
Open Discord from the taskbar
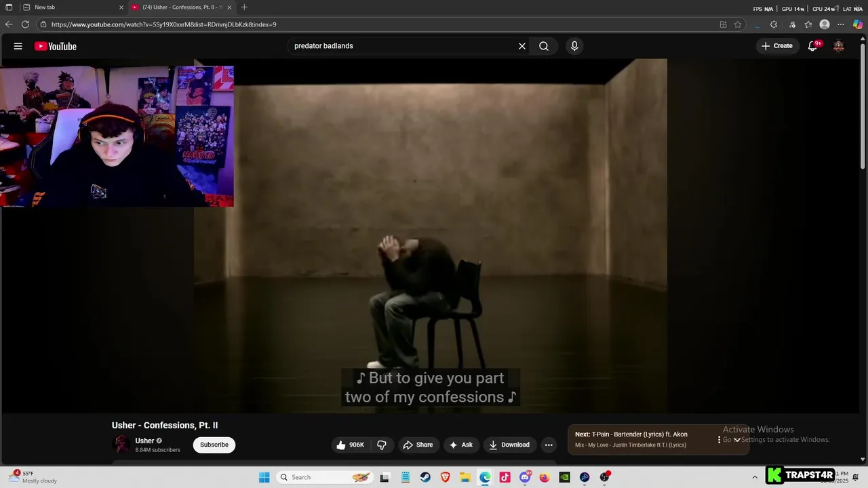(525, 477)
